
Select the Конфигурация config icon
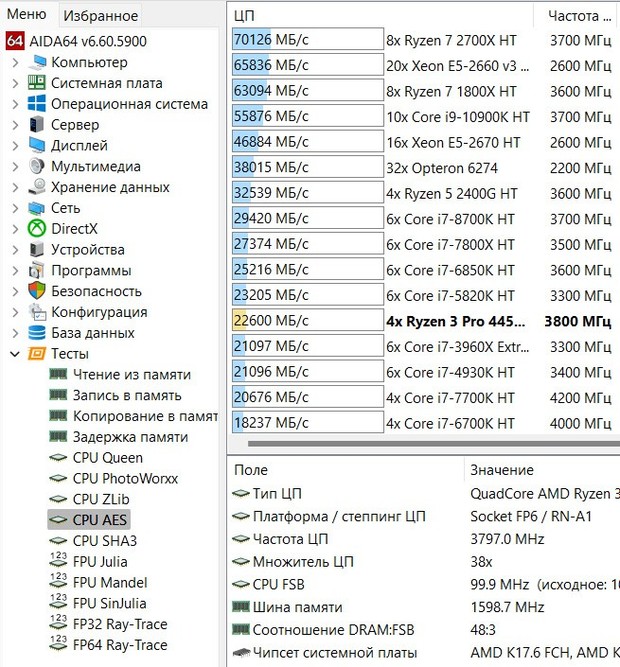click(37, 312)
